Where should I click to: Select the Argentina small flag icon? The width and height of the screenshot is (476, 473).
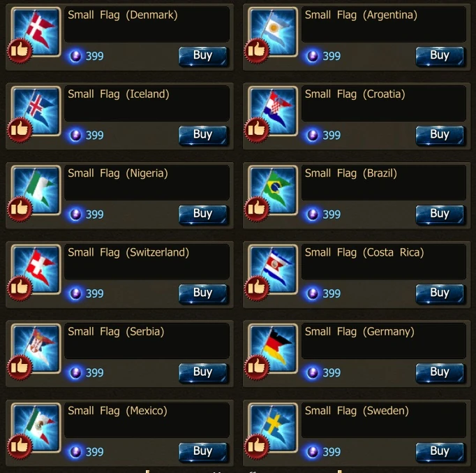point(273,32)
